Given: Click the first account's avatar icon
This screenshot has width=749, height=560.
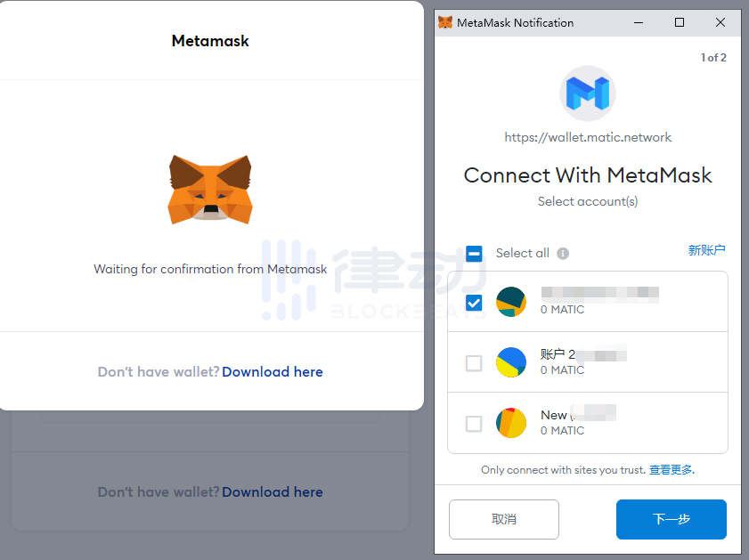Looking at the screenshot, I should pos(511,302).
